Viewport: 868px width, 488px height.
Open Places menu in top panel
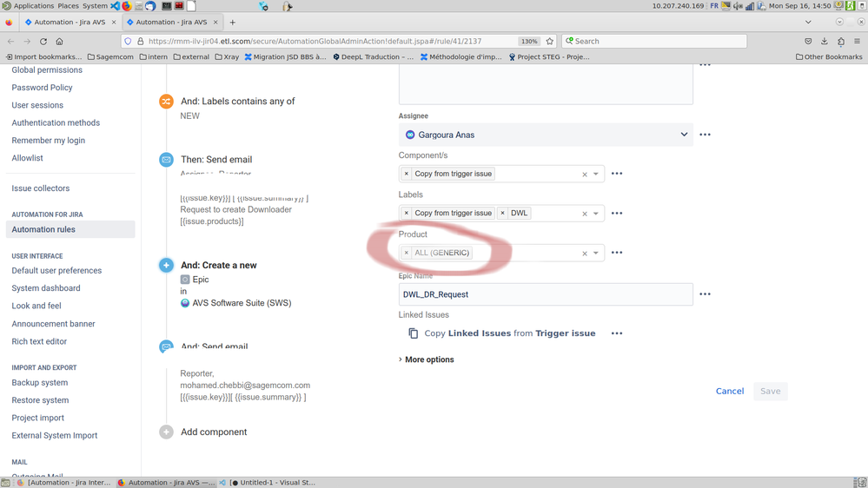(x=68, y=6)
